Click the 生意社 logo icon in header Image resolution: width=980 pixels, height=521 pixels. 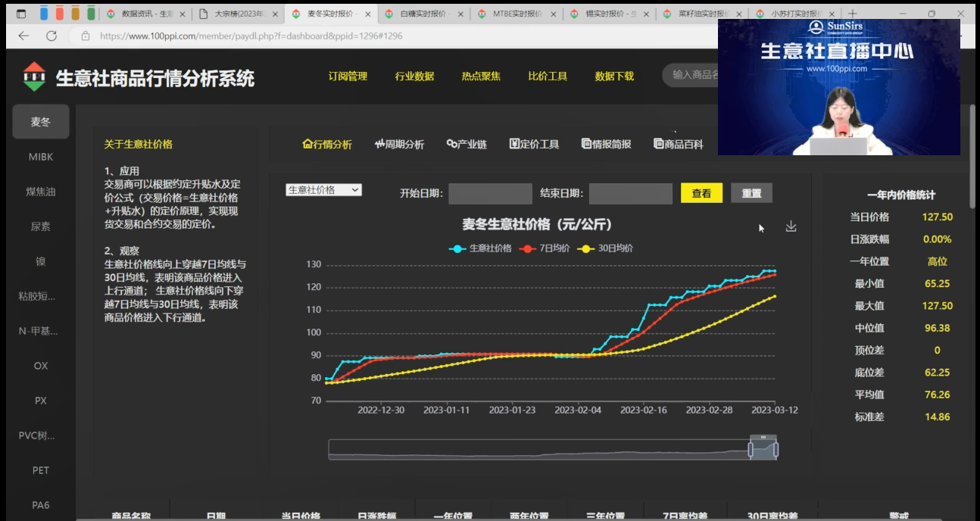pyautogui.click(x=34, y=76)
